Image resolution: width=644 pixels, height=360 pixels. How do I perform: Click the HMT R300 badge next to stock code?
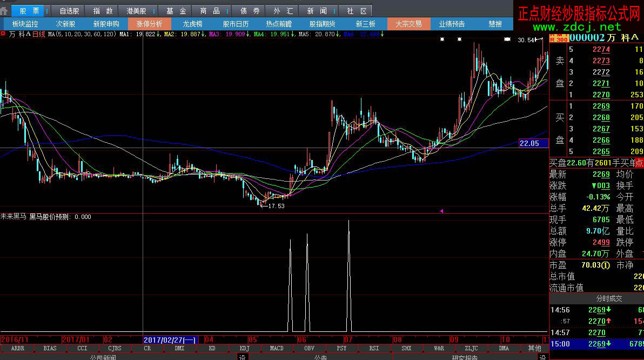pyautogui.click(x=558, y=37)
